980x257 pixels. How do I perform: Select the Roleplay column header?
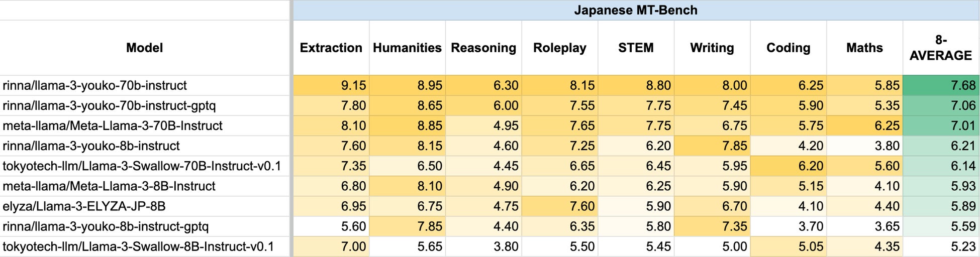click(559, 48)
